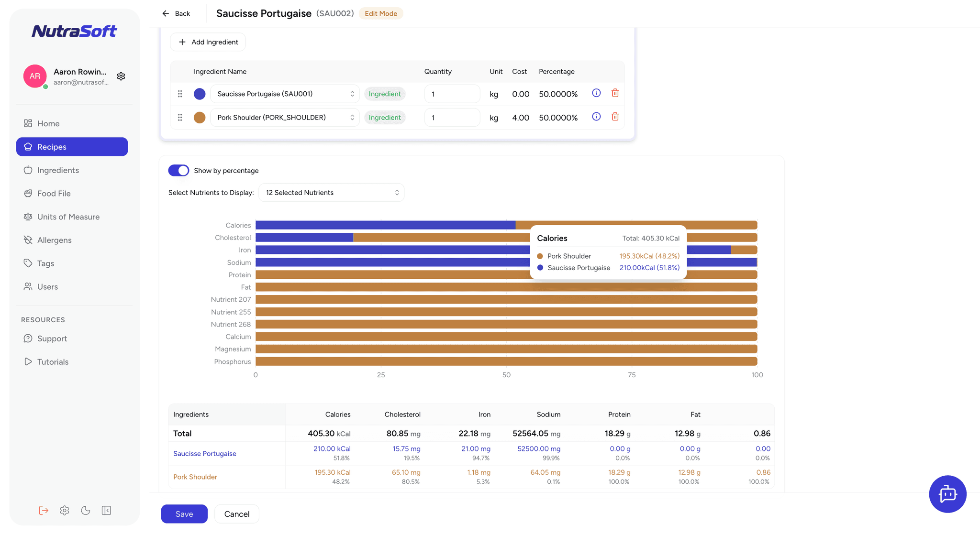This screenshot has height=535, width=980.
Task: Click the Cholesterol column header
Action: (402, 415)
